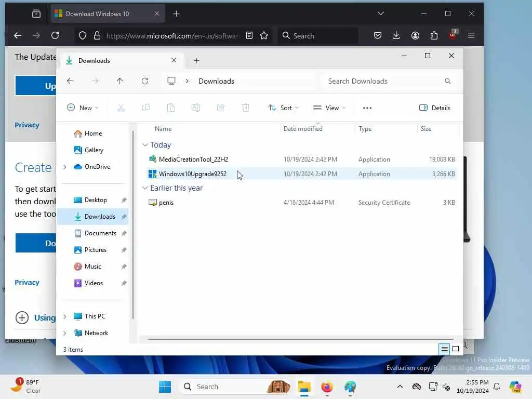Viewport: 532px width, 399px height.
Task: Click the Delete trash icon in Explorer
Action: [246, 108]
